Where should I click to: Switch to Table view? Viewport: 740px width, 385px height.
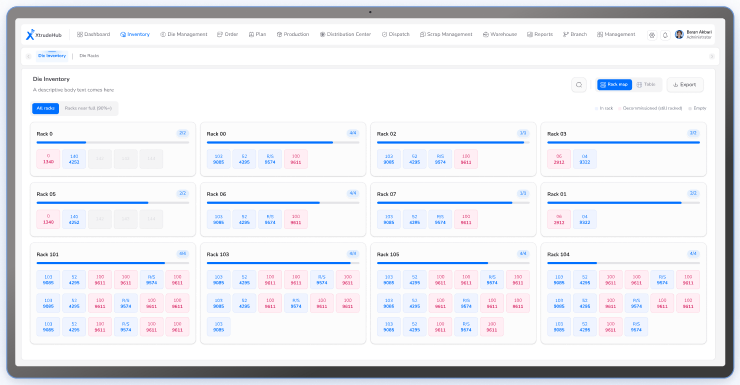pyautogui.click(x=646, y=84)
